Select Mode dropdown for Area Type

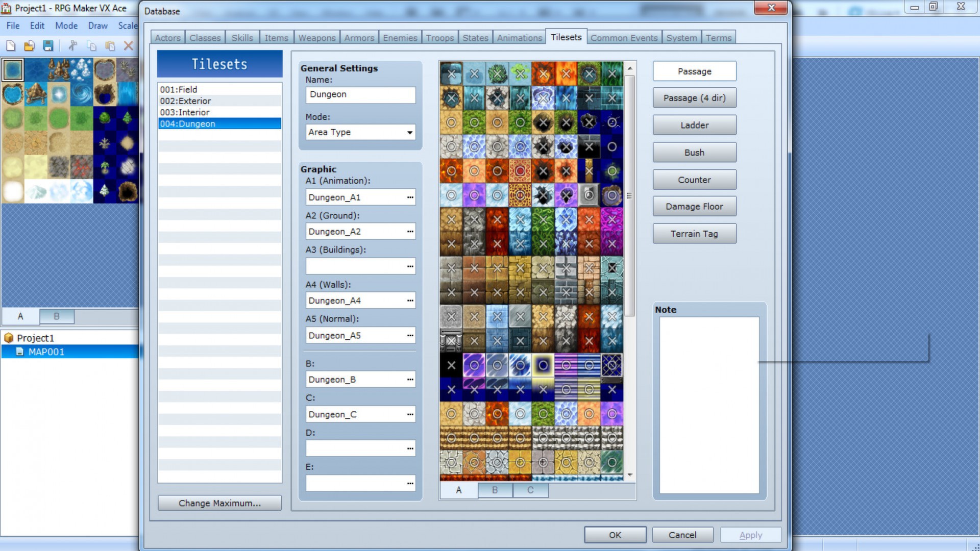[x=360, y=132]
